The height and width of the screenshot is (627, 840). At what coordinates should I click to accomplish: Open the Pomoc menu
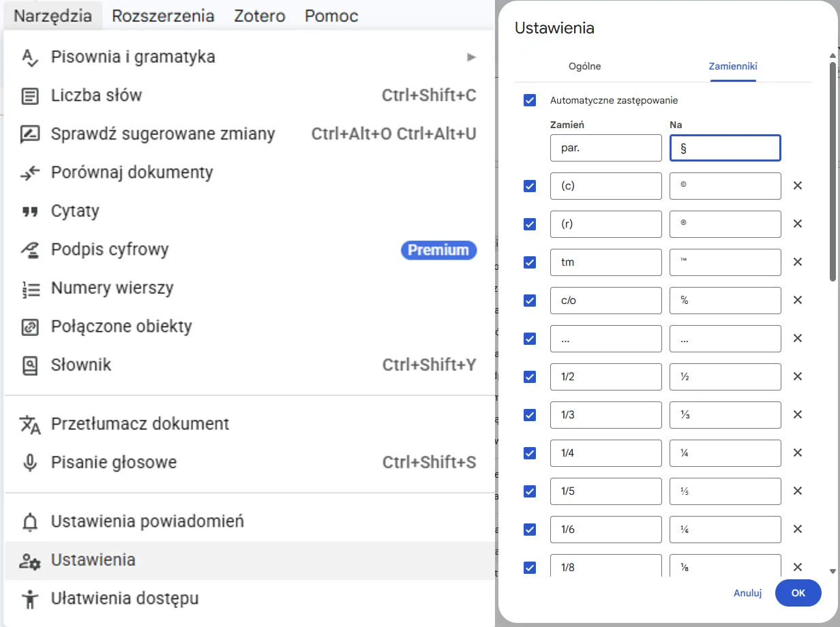point(331,15)
